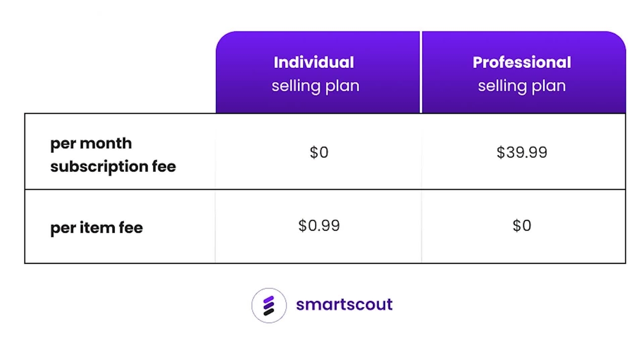This screenshot has width=644, height=362.
Task: Click "selling plan" text under Individual
Action: pos(315,85)
